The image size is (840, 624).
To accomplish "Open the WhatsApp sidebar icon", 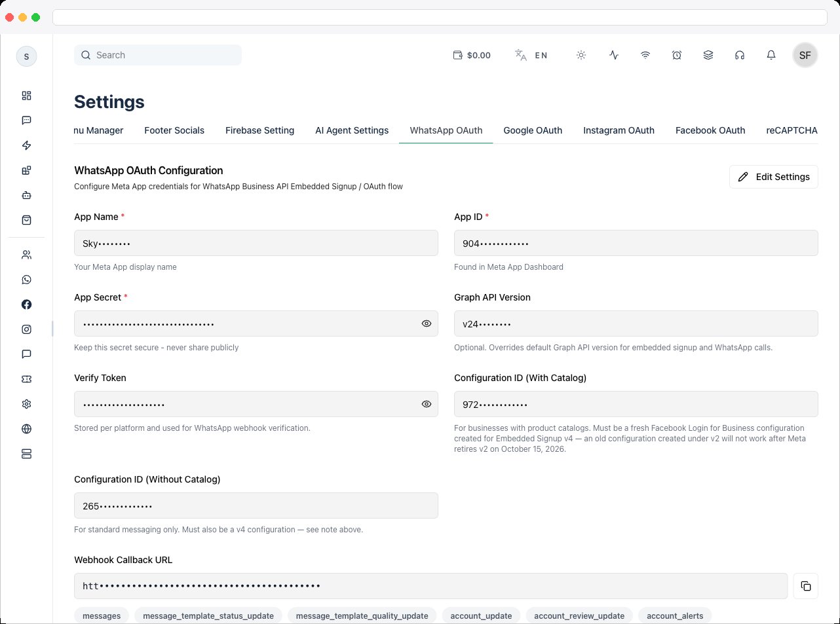I will 26,280.
